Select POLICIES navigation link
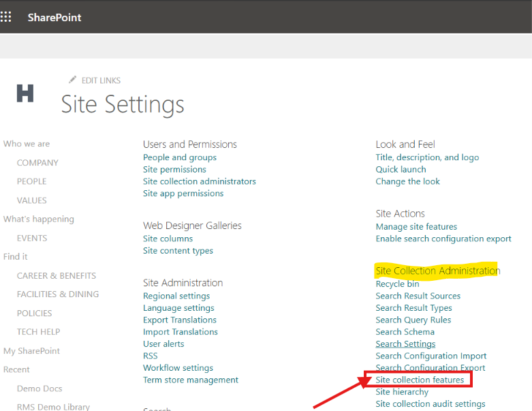The height and width of the screenshot is (411, 532). click(34, 314)
